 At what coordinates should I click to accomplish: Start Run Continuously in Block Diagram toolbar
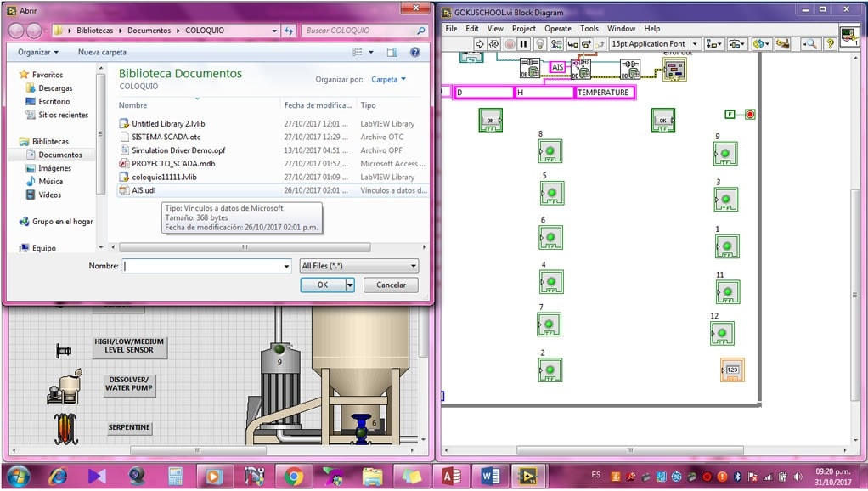pos(493,44)
